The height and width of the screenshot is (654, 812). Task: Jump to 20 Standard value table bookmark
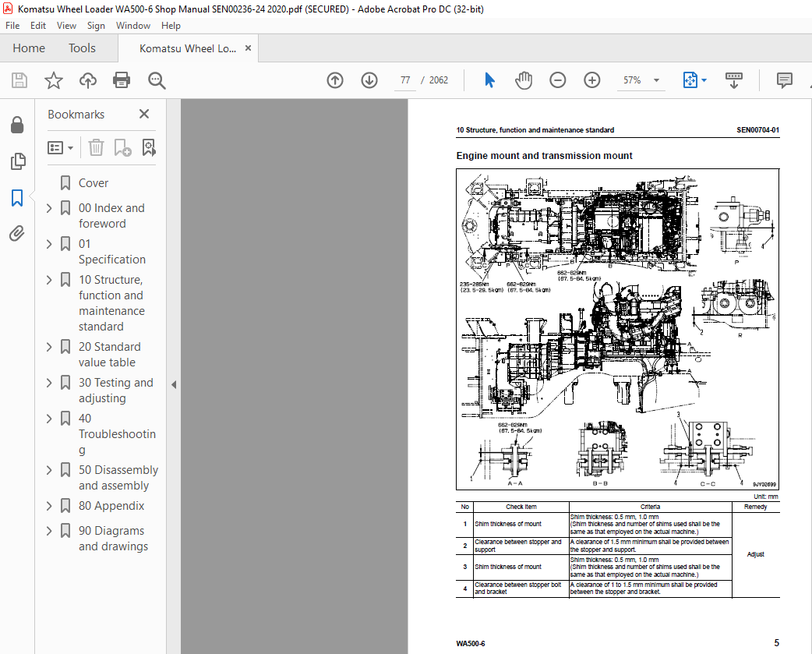[109, 355]
